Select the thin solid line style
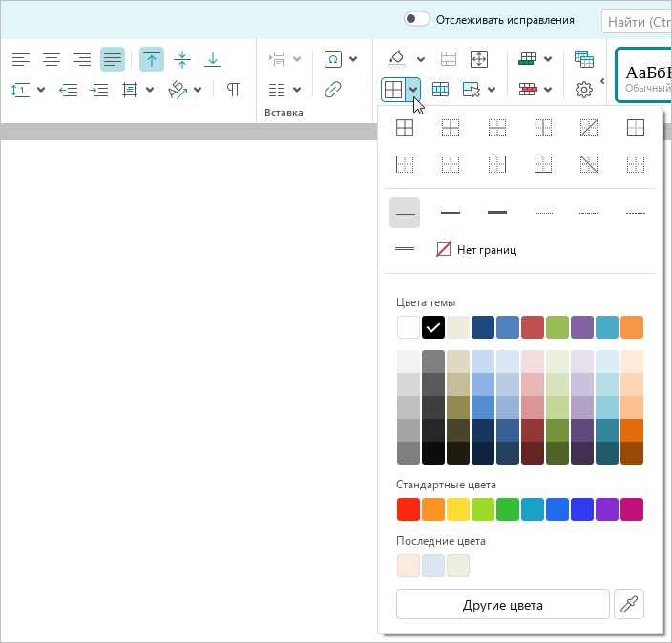The height and width of the screenshot is (643, 672). pos(405,213)
